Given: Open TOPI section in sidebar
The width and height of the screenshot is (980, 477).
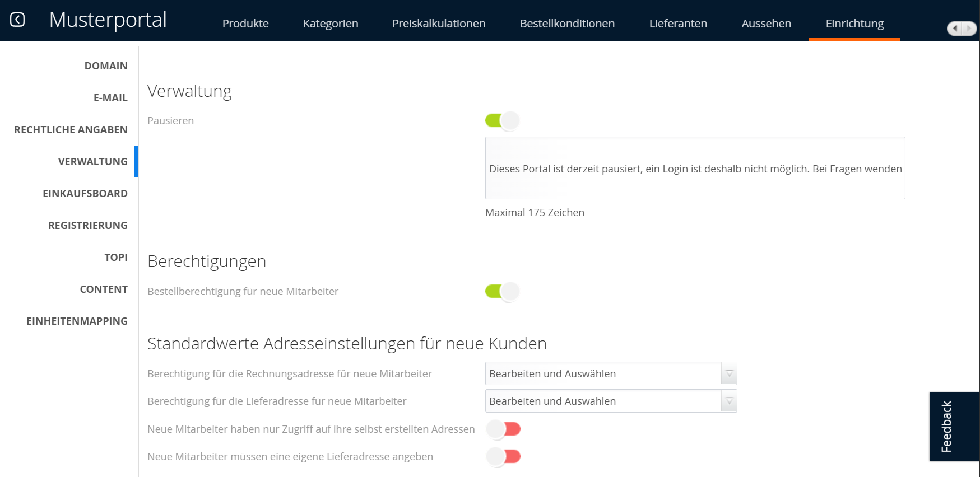Looking at the screenshot, I should click(x=116, y=258).
